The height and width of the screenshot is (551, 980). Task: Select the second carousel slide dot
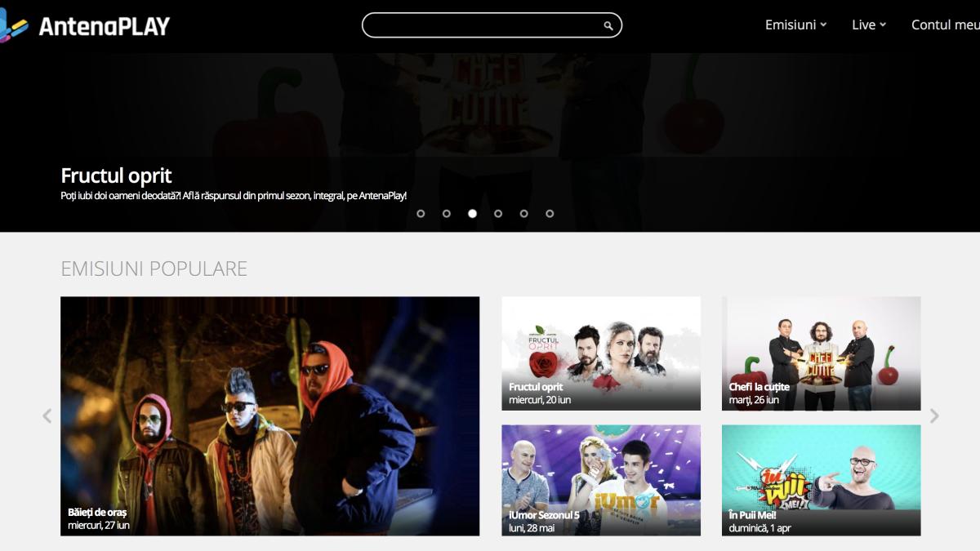pyautogui.click(x=447, y=214)
